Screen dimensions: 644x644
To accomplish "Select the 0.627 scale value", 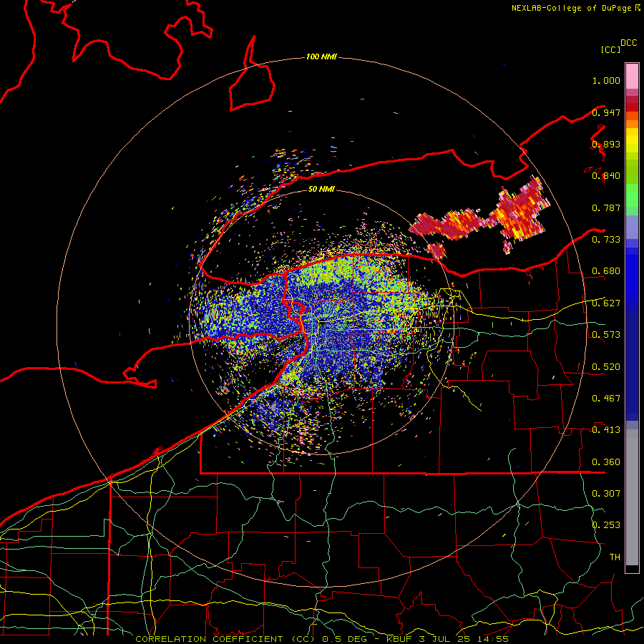I will [x=606, y=303].
